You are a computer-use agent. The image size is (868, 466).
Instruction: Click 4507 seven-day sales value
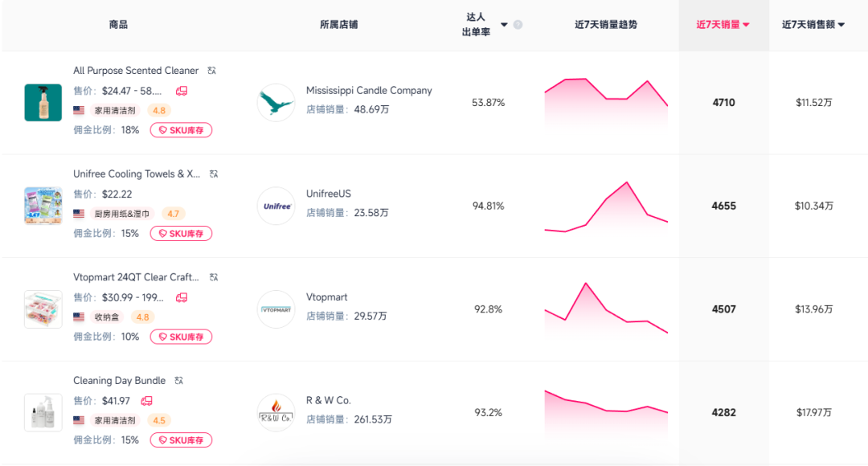(x=723, y=309)
